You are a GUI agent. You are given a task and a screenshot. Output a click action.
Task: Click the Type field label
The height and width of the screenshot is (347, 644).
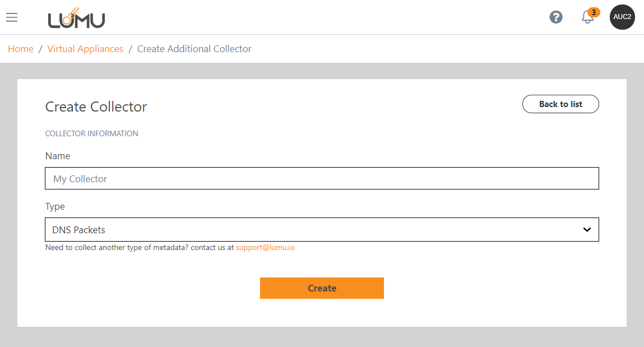point(55,206)
